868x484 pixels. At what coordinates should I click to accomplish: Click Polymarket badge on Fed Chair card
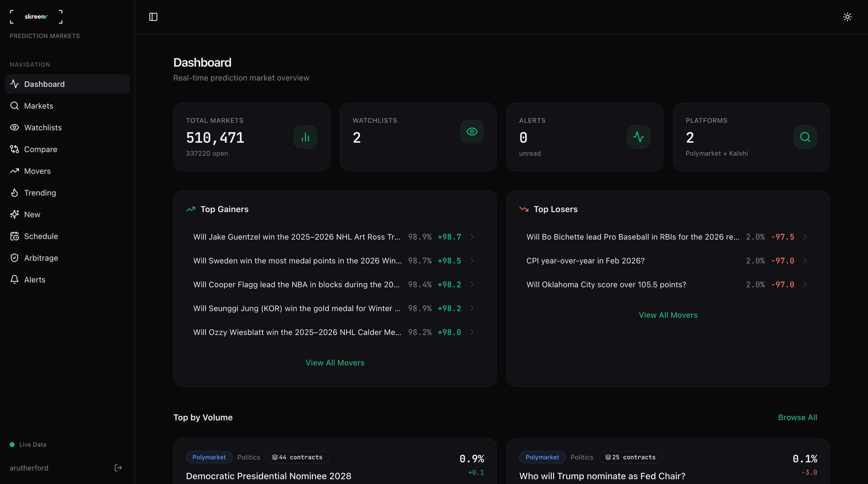pyautogui.click(x=542, y=457)
